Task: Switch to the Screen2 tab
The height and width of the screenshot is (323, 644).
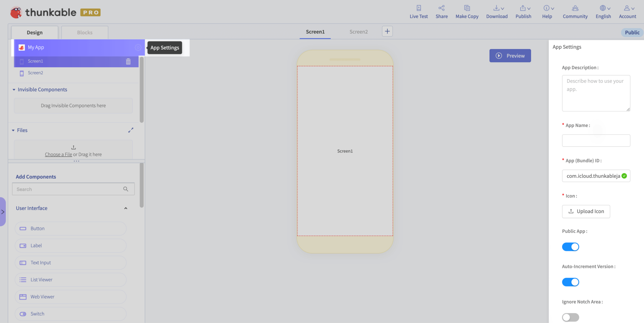Action: click(358, 32)
